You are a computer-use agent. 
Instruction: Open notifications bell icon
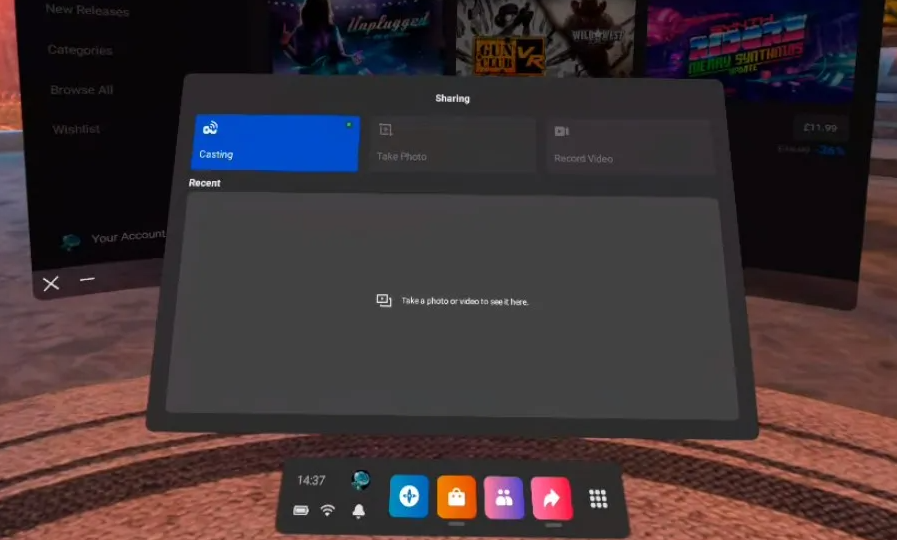click(x=358, y=511)
